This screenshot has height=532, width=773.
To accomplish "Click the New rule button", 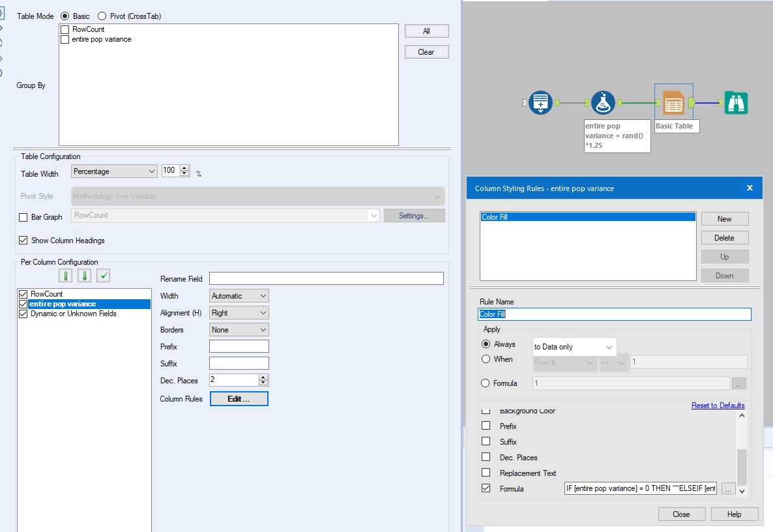I will tap(724, 218).
